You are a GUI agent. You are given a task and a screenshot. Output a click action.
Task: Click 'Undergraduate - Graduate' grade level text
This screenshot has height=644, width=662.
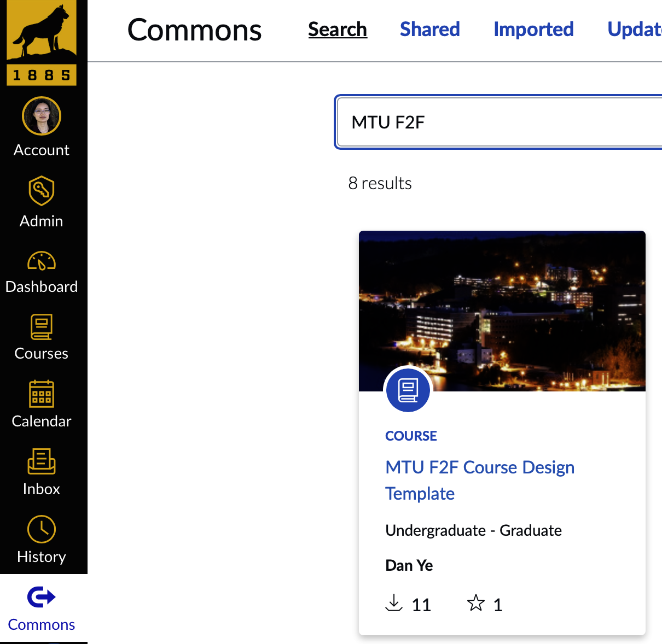[474, 530]
